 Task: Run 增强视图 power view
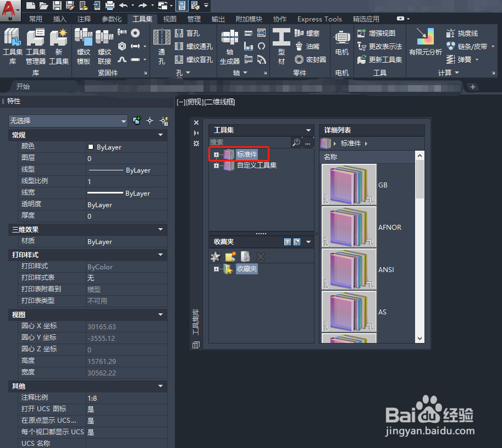click(x=376, y=34)
